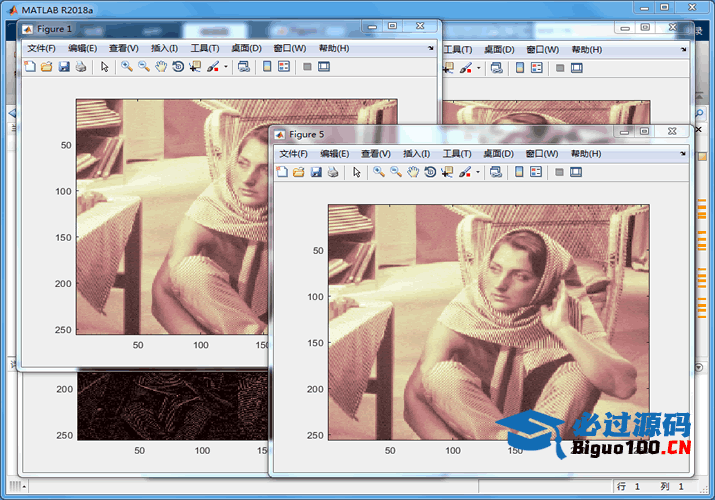The width and height of the screenshot is (715, 500).
Task: Insert colorbar using Figure 1 toolbar icon
Action: point(267,67)
